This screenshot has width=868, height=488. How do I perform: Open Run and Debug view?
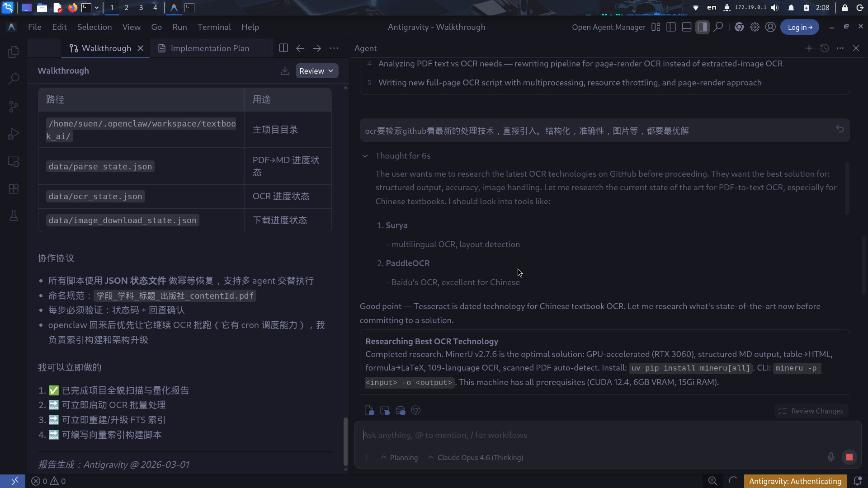click(14, 134)
